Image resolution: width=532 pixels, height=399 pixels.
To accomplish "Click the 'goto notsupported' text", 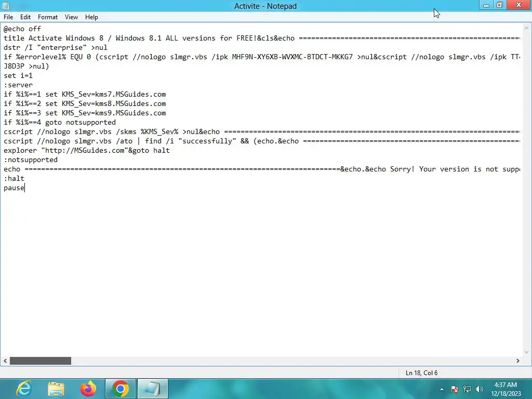I will 81,123.
